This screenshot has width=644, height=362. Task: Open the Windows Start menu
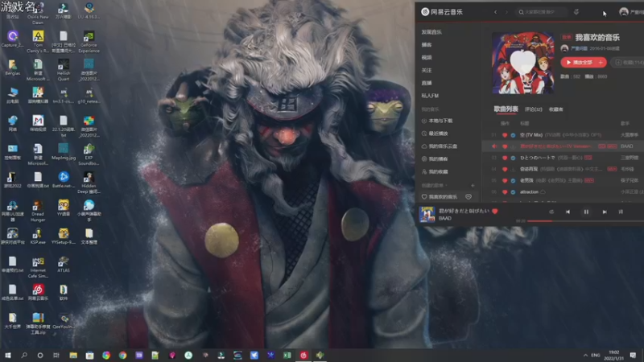click(8, 355)
